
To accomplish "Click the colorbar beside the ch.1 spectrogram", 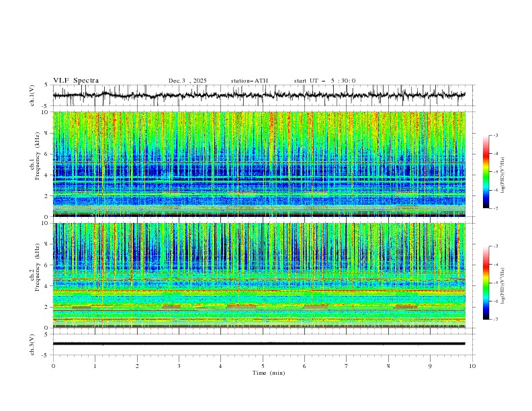I will 486,171.
